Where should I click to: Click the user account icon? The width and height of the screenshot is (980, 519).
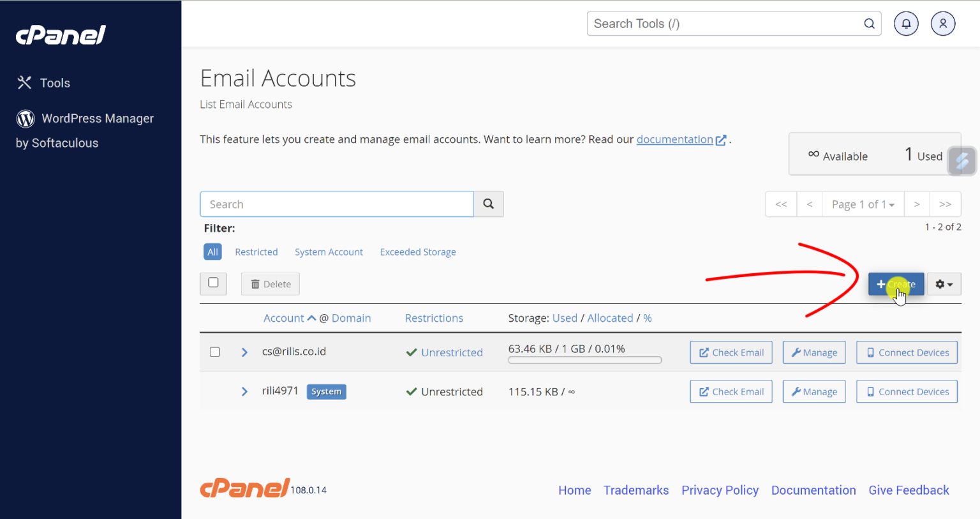point(943,23)
